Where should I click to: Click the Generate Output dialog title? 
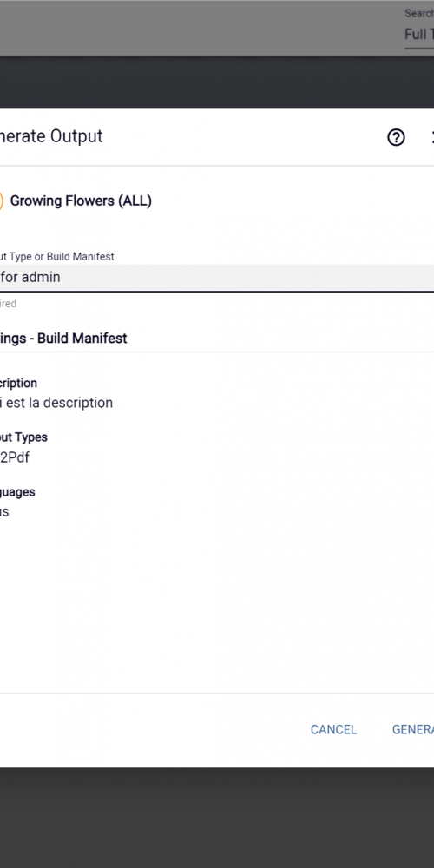51,136
